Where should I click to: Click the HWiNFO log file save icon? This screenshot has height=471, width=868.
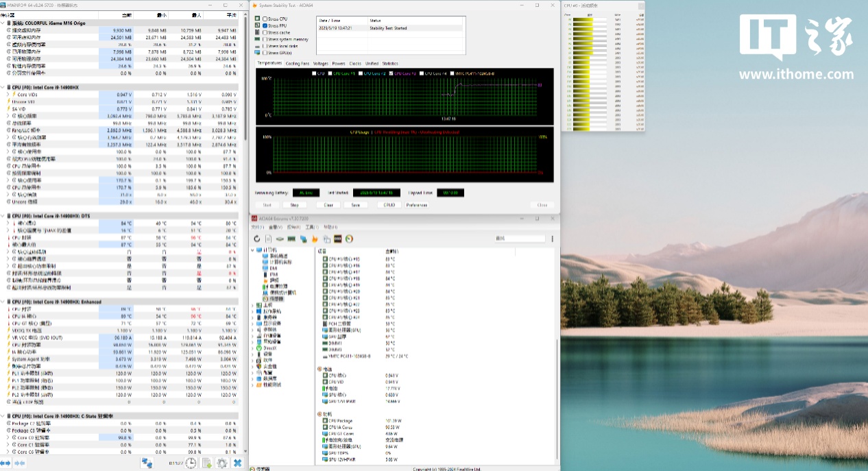(x=206, y=463)
